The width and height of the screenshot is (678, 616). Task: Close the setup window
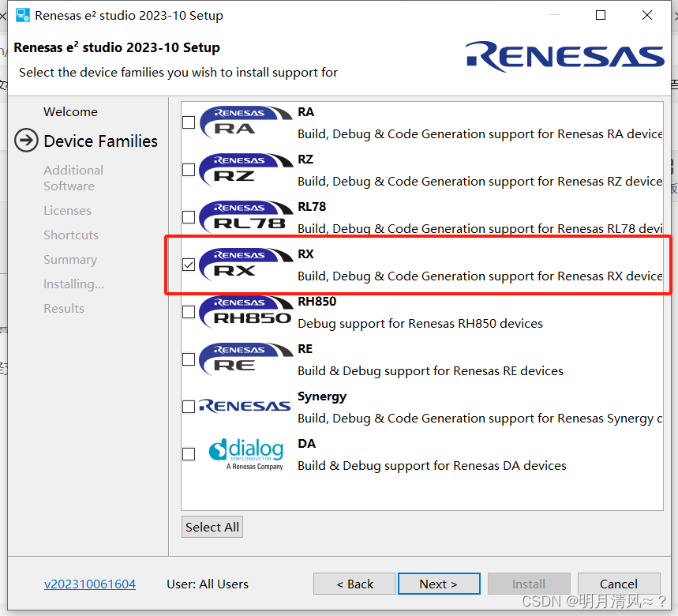click(x=647, y=15)
